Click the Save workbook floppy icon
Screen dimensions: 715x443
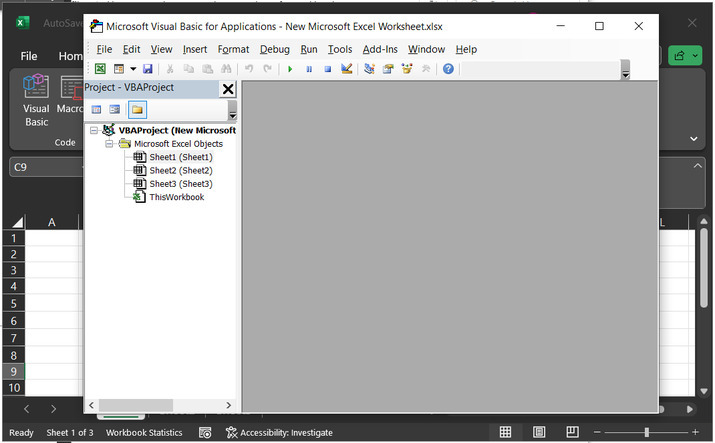coord(147,69)
